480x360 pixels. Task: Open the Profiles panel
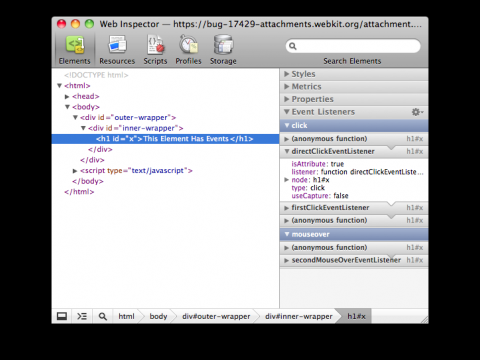tap(189, 50)
